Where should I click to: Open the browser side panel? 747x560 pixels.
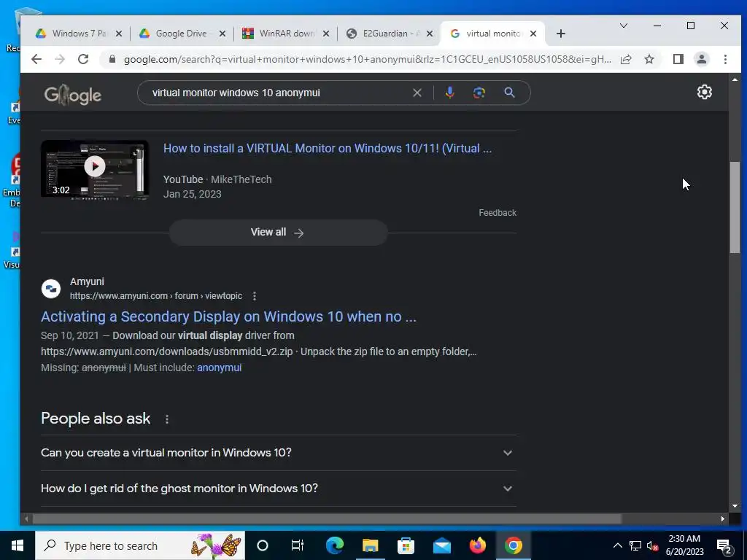point(678,59)
